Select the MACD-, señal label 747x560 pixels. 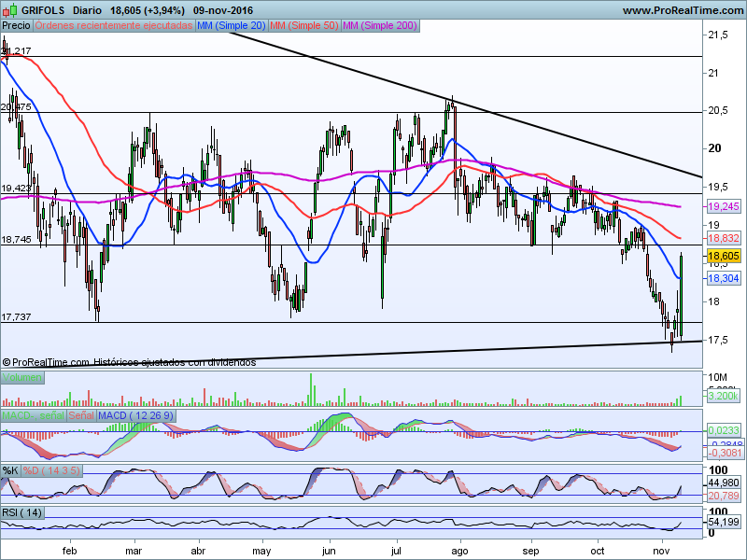34,415
